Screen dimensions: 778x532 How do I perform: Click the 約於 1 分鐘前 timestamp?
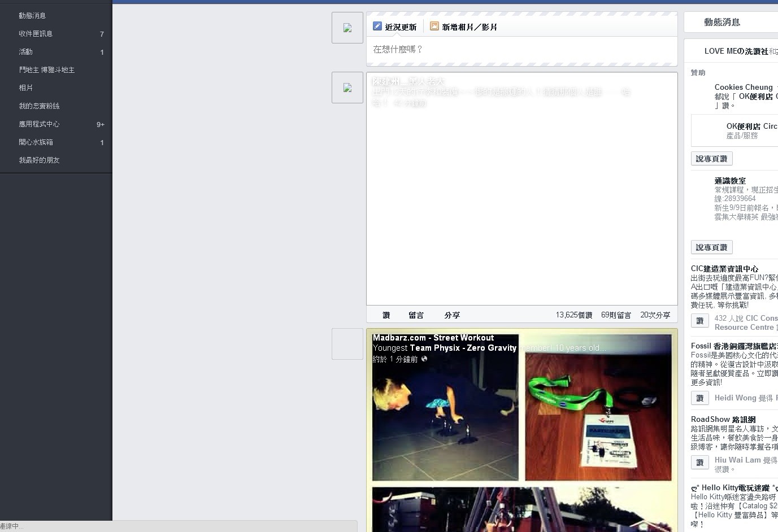(395, 359)
